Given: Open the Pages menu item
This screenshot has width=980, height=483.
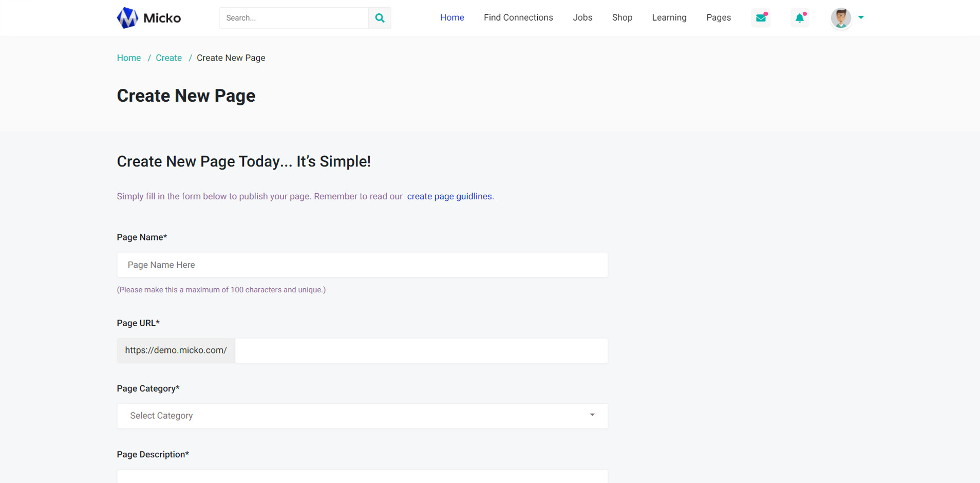Looking at the screenshot, I should 718,17.
